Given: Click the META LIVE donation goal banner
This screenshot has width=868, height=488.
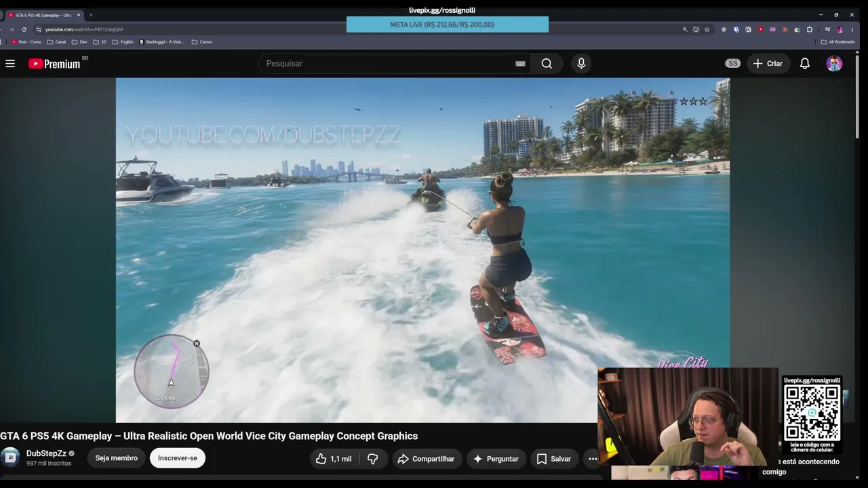Looking at the screenshot, I should [x=448, y=24].
